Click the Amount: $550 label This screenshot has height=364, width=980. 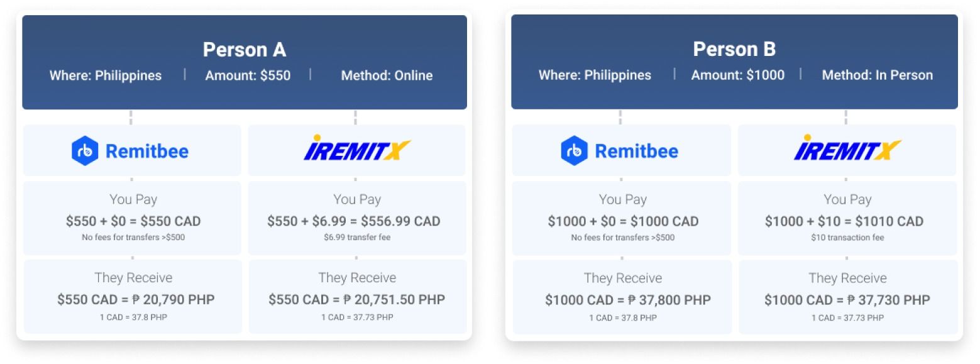coord(248,75)
